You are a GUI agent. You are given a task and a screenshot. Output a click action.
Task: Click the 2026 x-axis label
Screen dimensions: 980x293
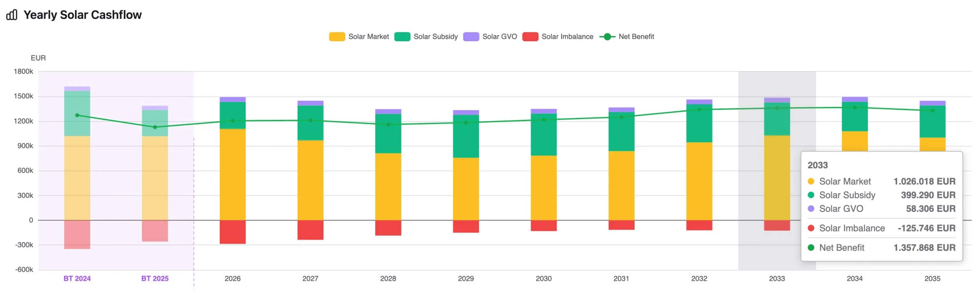pos(233,279)
